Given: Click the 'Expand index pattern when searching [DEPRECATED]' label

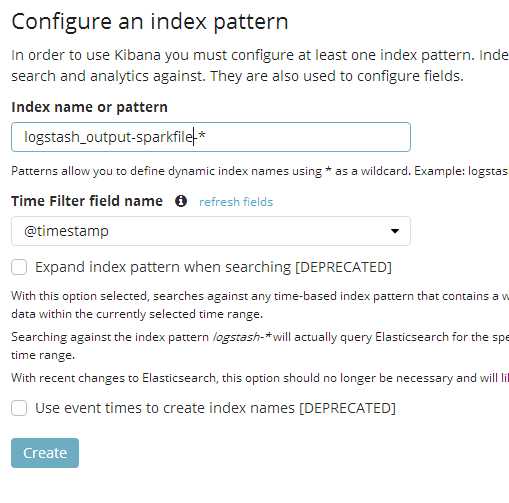Looking at the screenshot, I should (x=213, y=267).
